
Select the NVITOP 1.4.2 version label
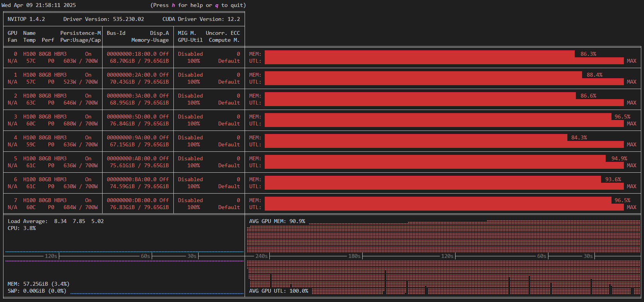click(26, 19)
